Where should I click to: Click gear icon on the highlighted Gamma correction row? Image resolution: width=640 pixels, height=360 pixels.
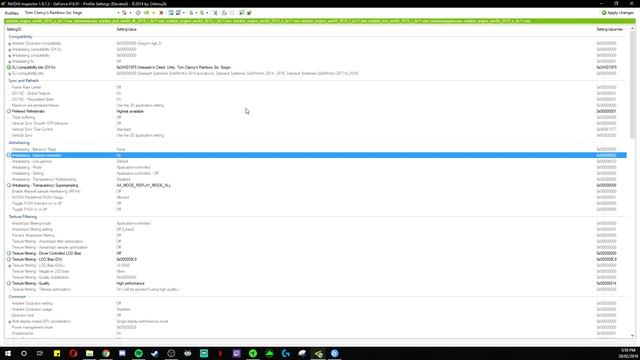tap(9, 156)
